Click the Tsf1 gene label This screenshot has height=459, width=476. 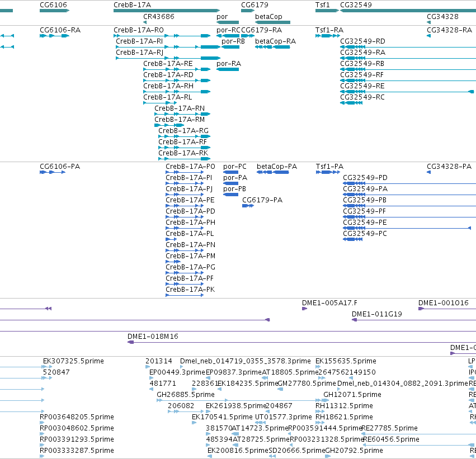click(x=322, y=5)
